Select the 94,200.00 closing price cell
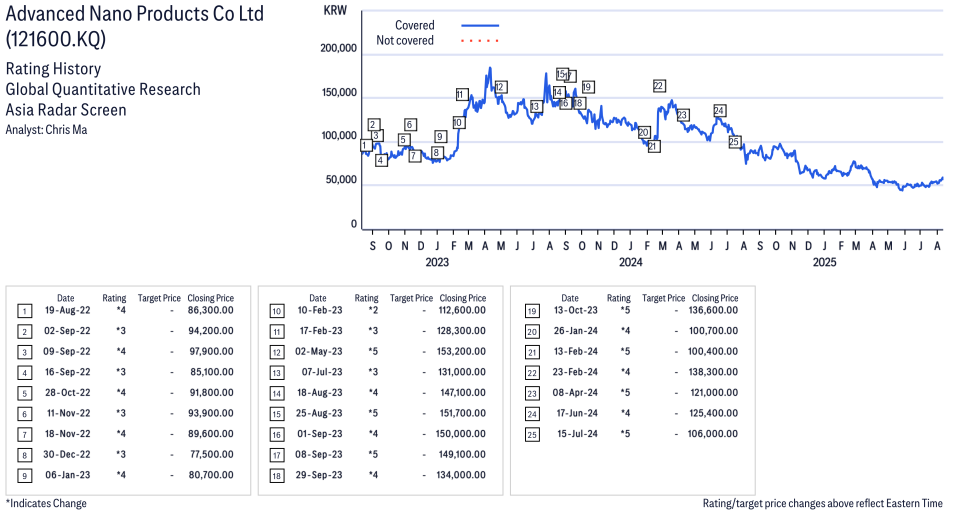The width and height of the screenshot is (954, 510). coord(211,331)
